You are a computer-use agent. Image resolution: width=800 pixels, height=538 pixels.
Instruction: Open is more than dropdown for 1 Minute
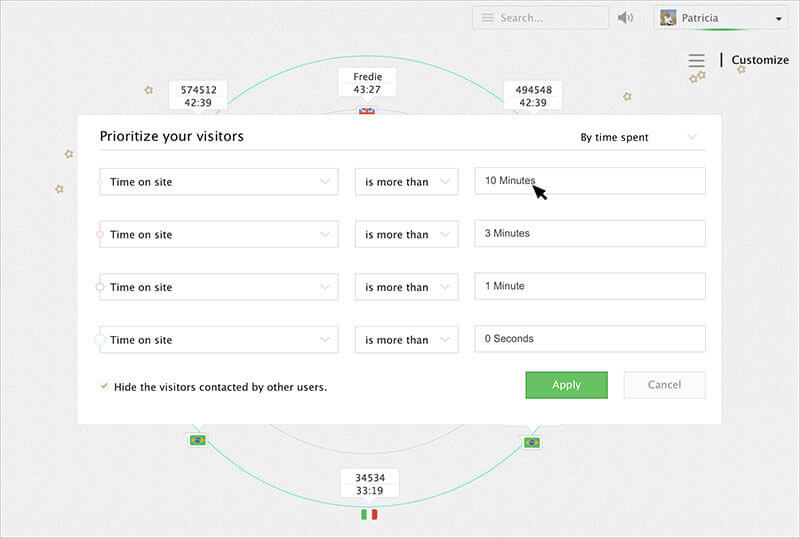(x=407, y=287)
